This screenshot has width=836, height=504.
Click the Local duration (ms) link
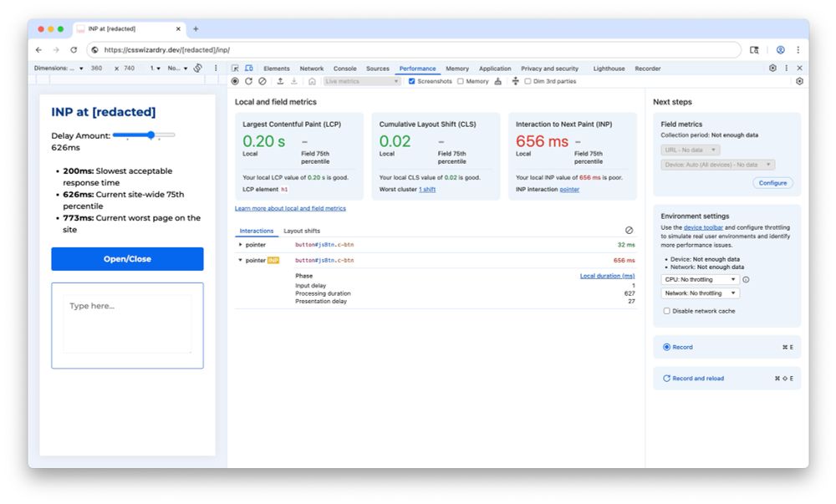(607, 276)
